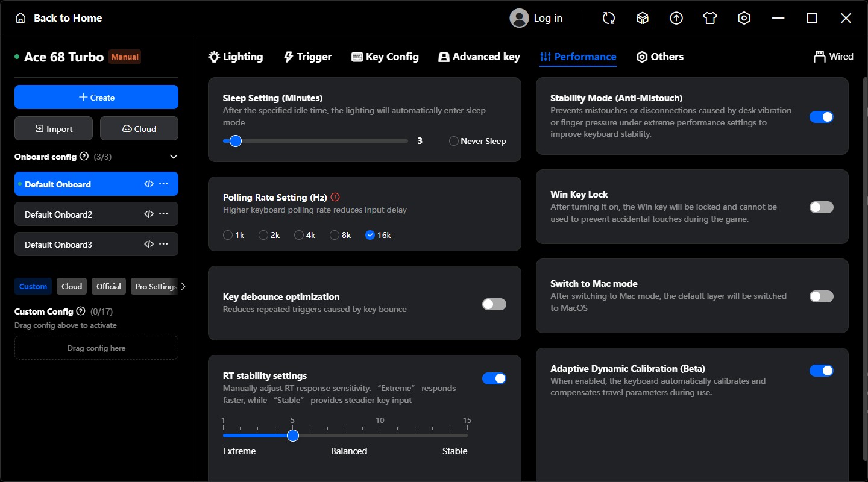The width and height of the screenshot is (868, 482).
Task: Select the Never Sleep option
Action: tap(477, 141)
